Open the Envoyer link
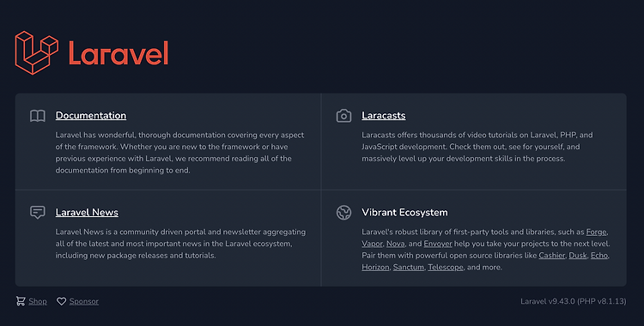 [438, 244]
